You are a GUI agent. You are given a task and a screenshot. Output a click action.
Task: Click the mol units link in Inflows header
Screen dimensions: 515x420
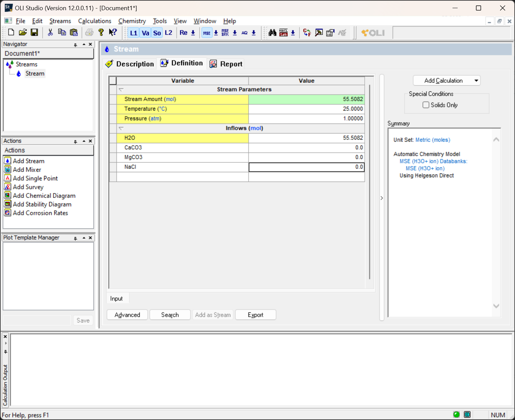[x=256, y=128]
